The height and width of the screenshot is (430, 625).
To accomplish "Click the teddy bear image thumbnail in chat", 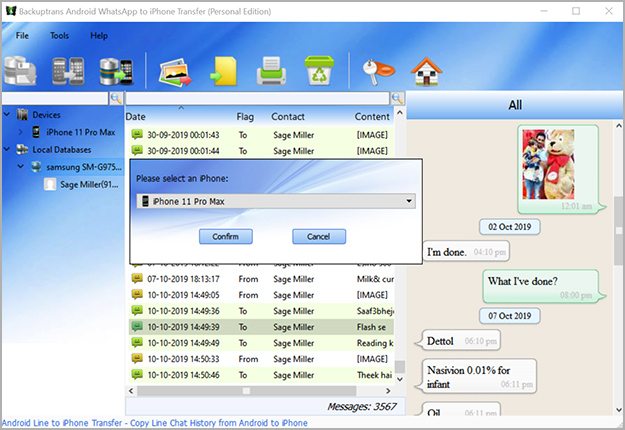I will [551, 163].
